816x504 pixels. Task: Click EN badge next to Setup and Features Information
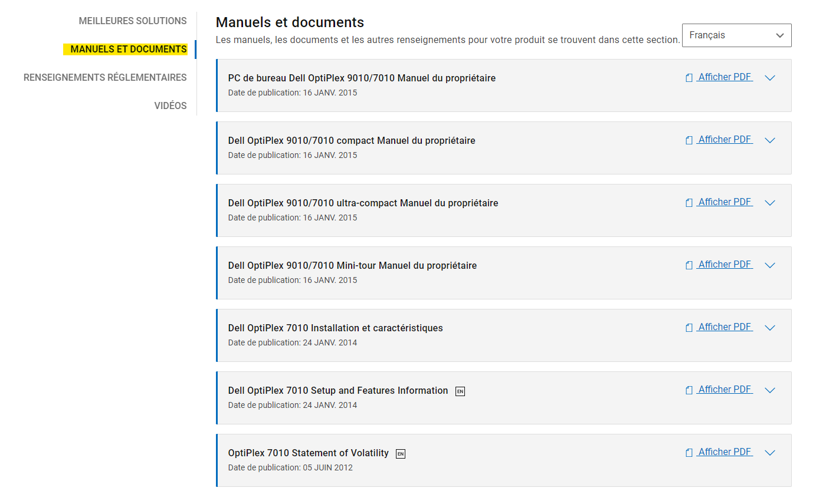tap(460, 391)
